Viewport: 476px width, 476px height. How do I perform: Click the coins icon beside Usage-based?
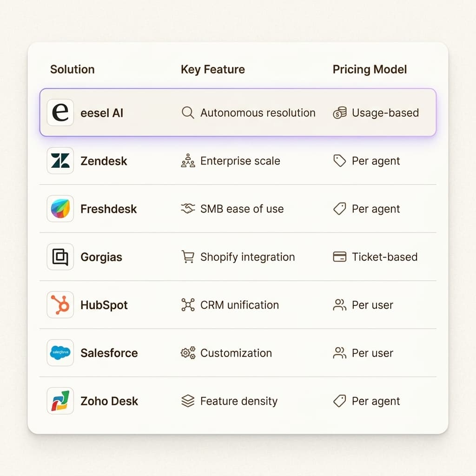pyautogui.click(x=340, y=112)
